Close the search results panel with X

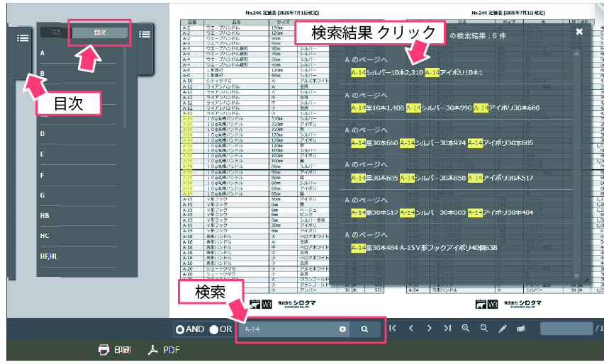(579, 32)
